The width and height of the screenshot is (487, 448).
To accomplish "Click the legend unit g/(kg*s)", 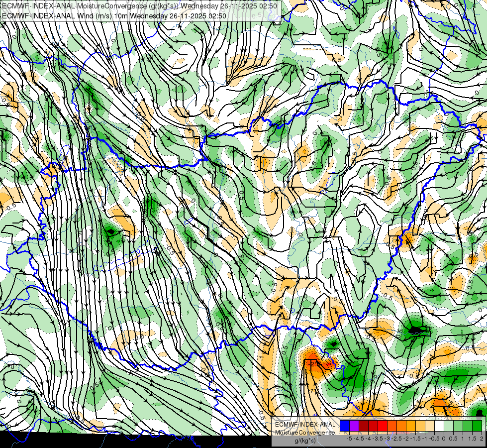I will coord(305,441).
